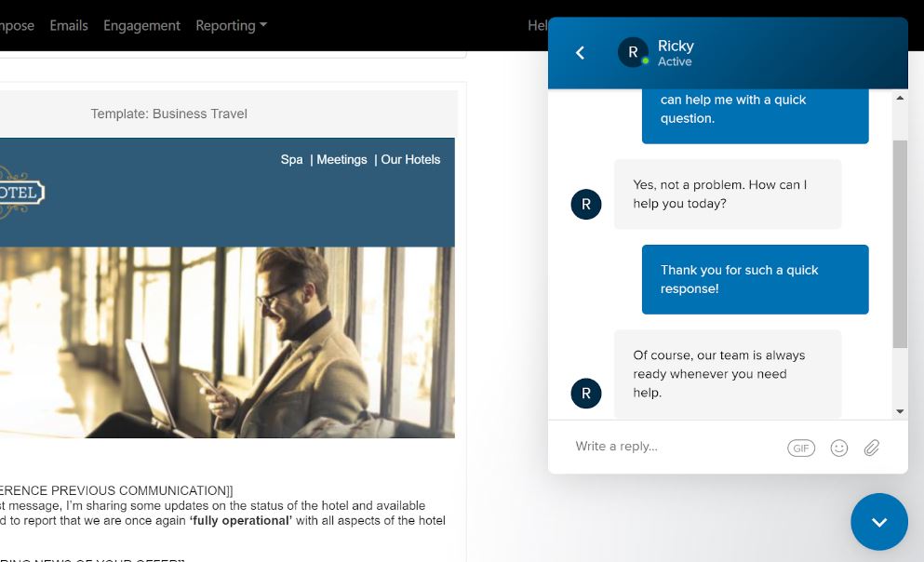Click Ricky's avatar beside "Of course, our team"

tap(585, 394)
